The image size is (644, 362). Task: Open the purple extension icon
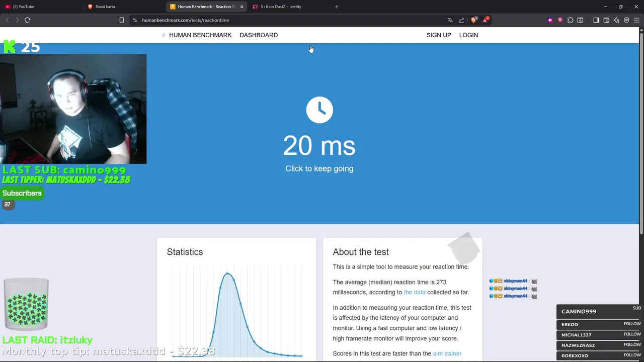pos(550,20)
